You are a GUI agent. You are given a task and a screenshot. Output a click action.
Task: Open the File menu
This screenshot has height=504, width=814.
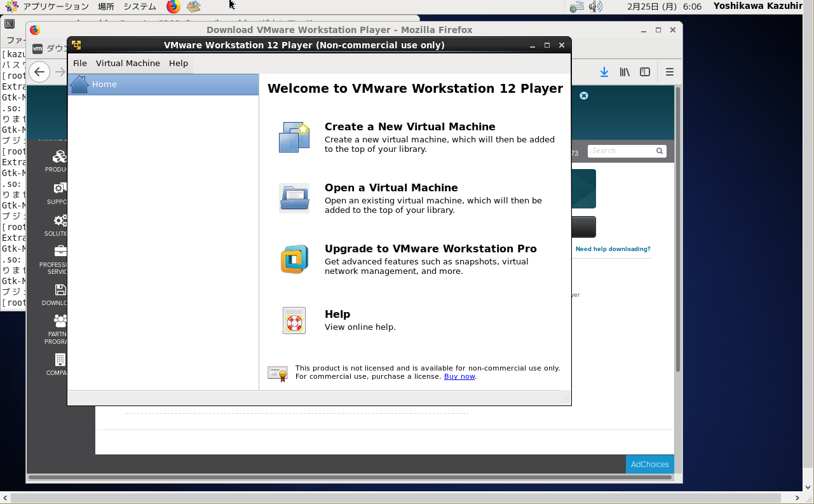[x=79, y=64]
